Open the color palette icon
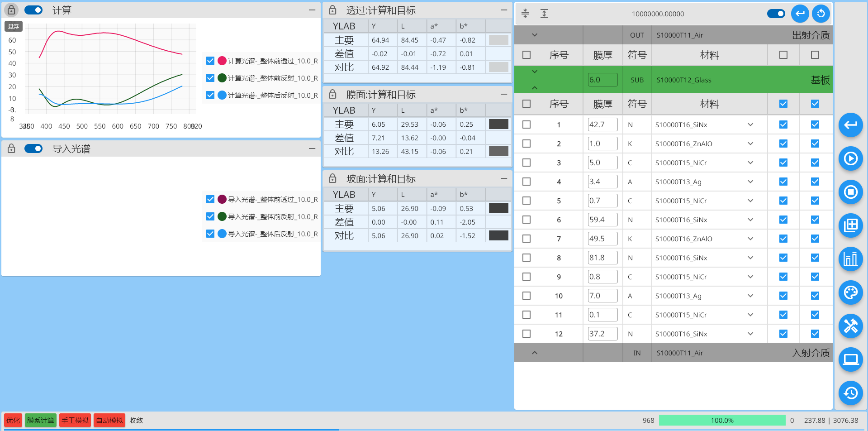Viewport: 868px width, 431px height. click(x=851, y=292)
